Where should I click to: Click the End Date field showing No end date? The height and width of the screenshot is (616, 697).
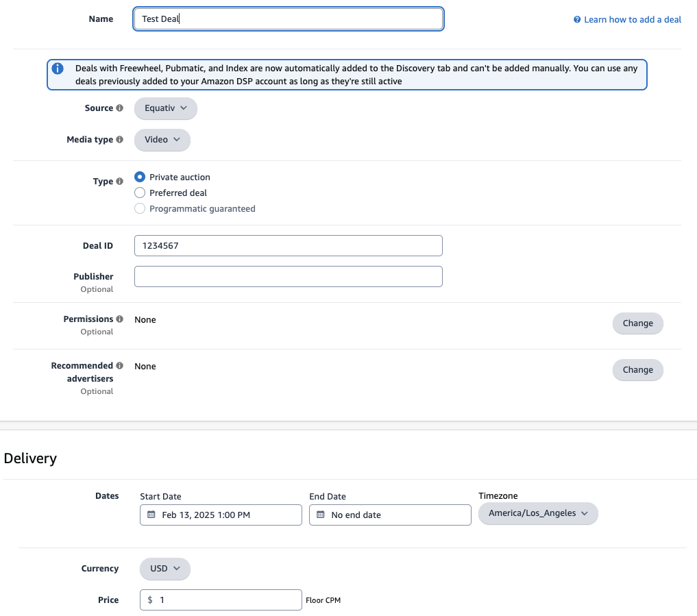(x=390, y=515)
